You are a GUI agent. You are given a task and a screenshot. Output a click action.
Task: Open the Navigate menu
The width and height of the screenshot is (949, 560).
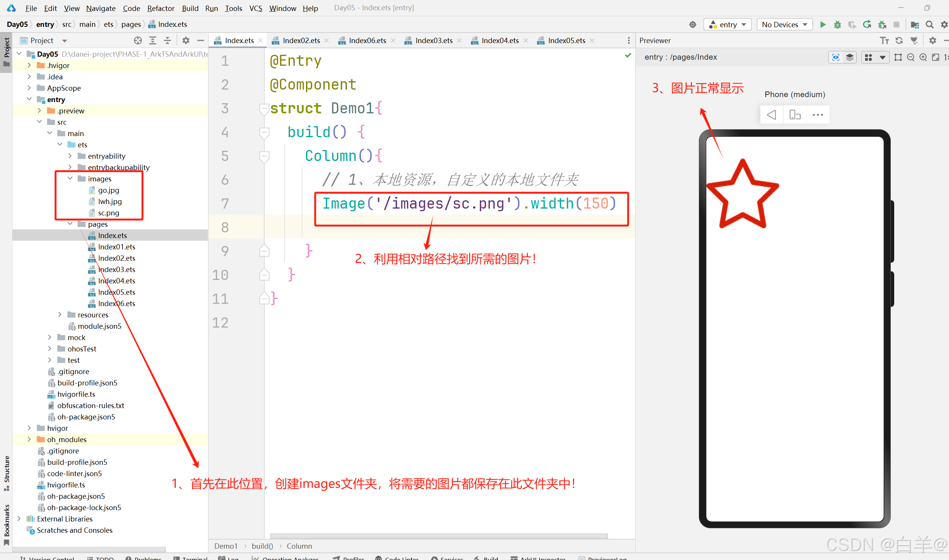[x=101, y=8]
